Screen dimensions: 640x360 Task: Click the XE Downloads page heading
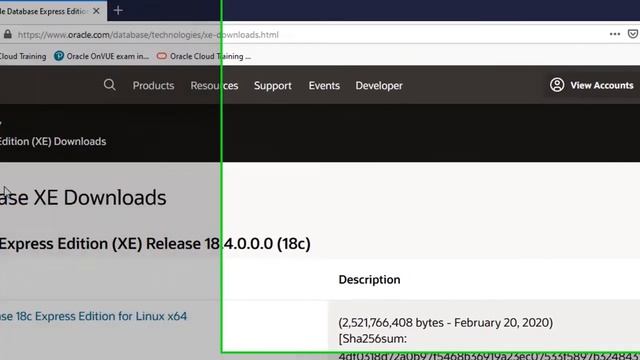point(83,198)
